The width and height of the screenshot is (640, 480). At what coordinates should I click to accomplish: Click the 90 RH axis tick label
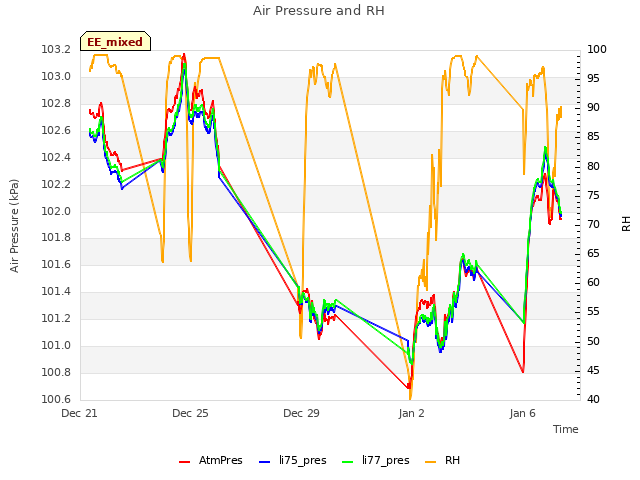click(x=593, y=108)
